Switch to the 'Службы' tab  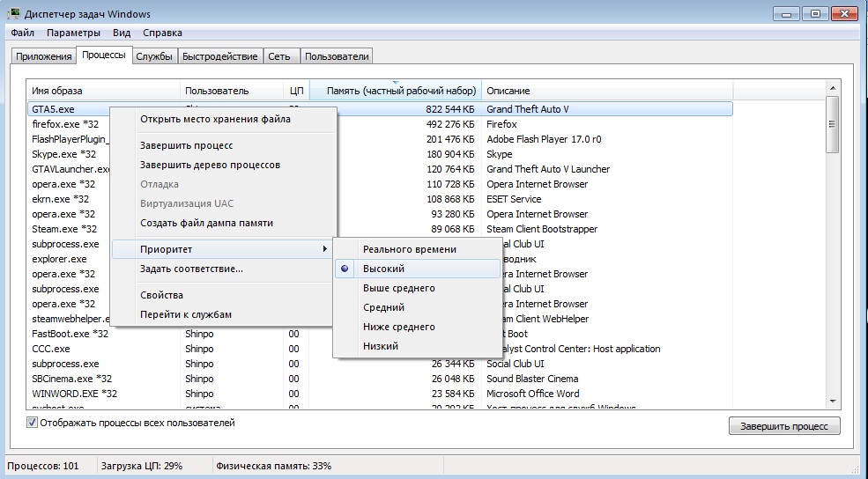tap(154, 56)
